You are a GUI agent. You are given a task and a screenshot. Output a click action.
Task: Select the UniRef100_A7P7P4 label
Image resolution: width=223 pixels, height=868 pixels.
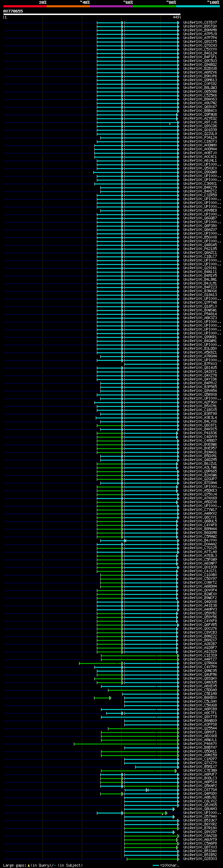[x=200, y=38]
